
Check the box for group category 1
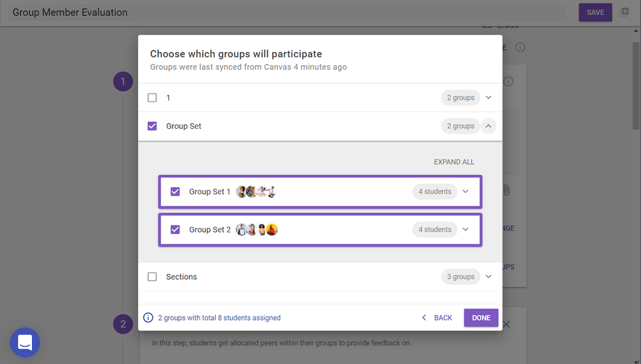coord(152,98)
